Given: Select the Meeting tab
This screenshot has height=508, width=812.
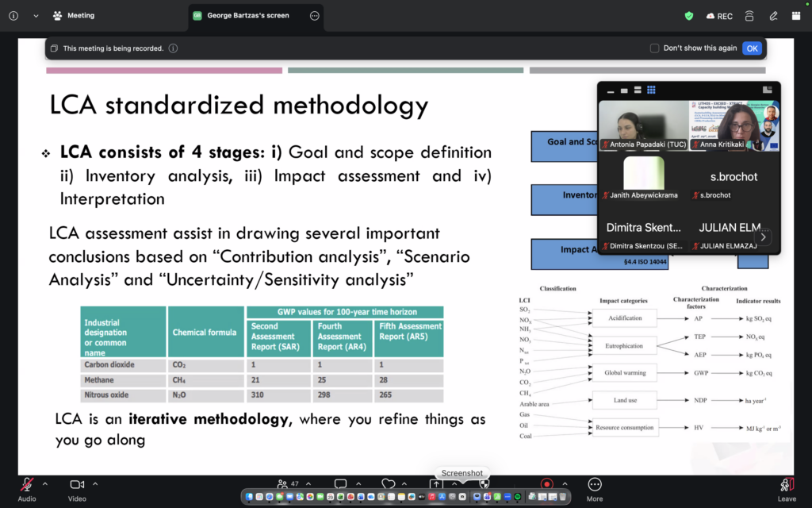Looking at the screenshot, I should 74,16.
